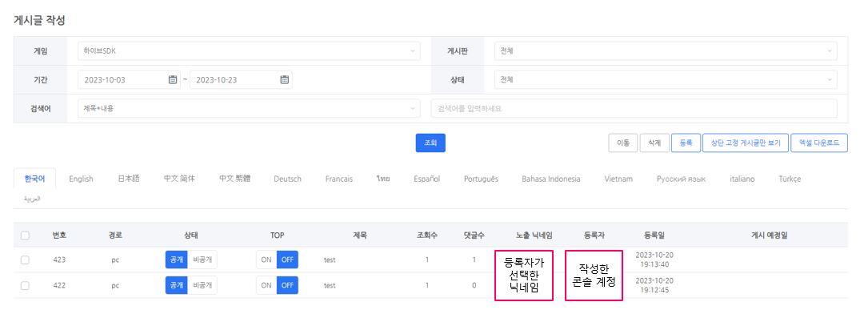Turn TOP OFF for post 423
868x314 pixels.
tap(287, 260)
